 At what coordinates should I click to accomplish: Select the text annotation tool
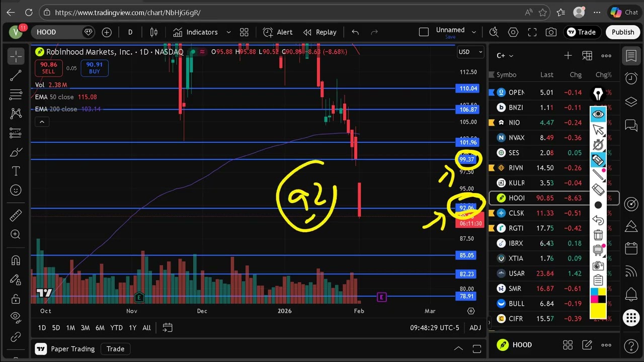[16, 171]
